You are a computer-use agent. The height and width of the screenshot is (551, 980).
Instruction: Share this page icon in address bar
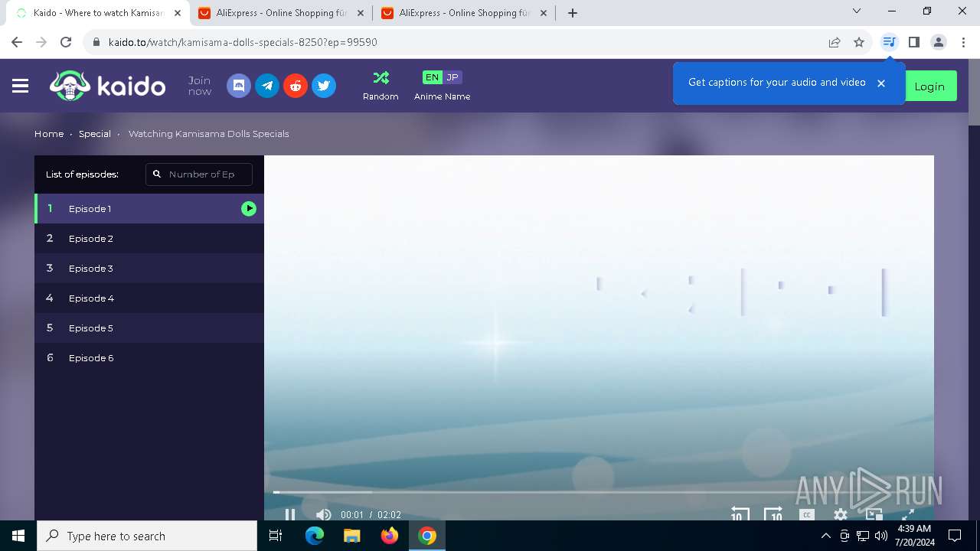835,42
